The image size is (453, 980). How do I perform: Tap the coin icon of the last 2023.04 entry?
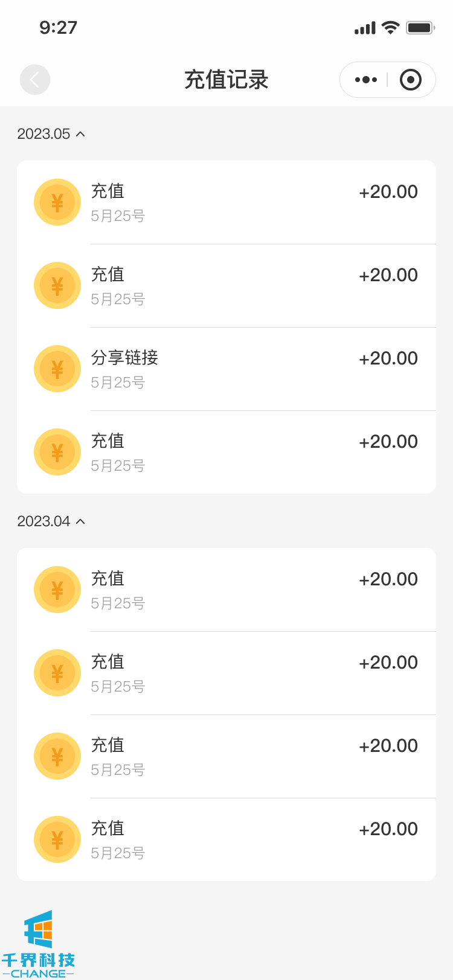pos(57,839)
